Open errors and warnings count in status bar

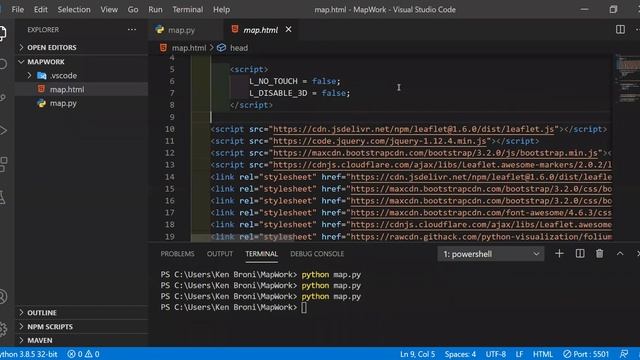pyautogui.click(x=83, y=354)
